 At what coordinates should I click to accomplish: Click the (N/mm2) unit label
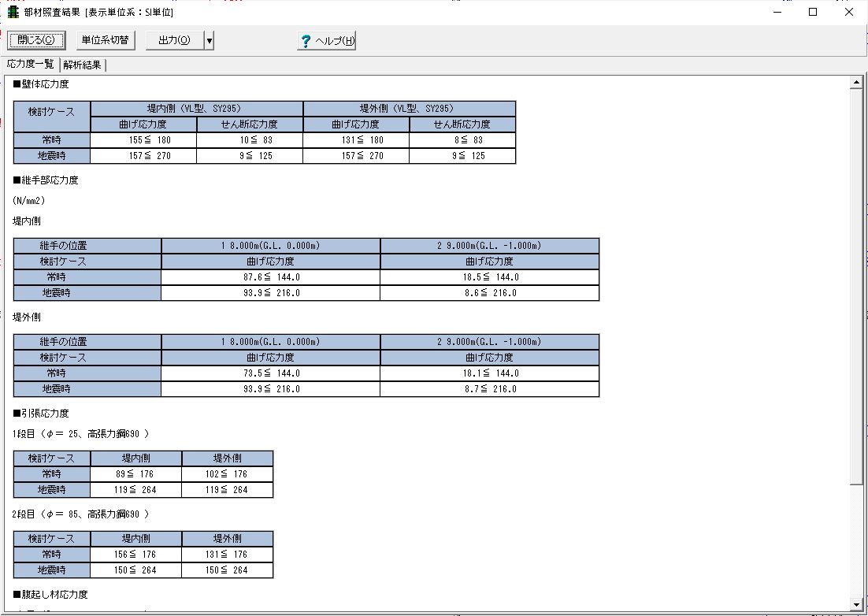coord(29,200)
